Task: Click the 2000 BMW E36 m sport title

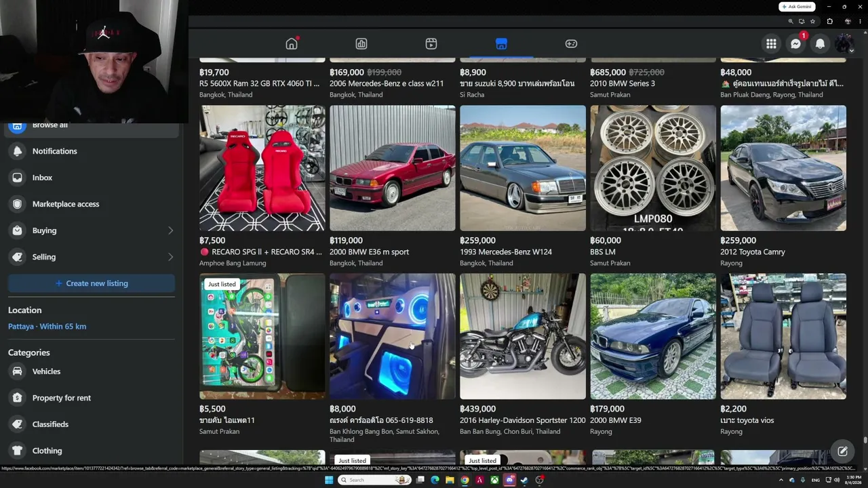Action: click(369, 252)
